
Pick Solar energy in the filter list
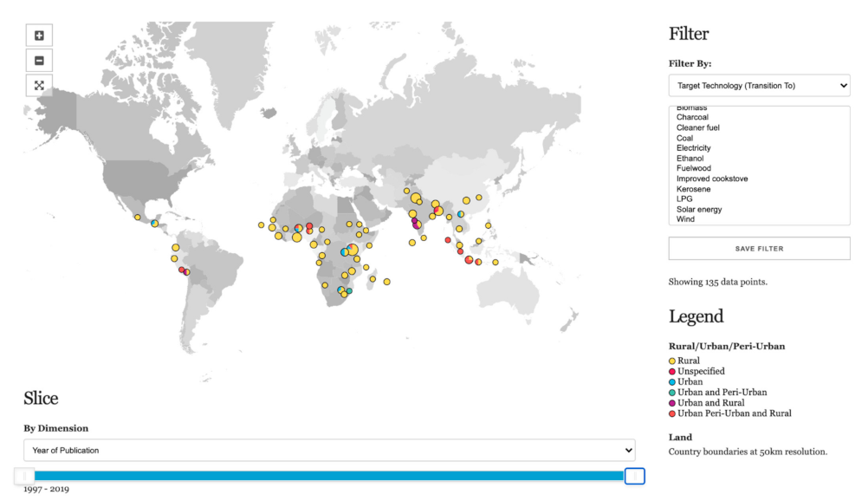699,209
